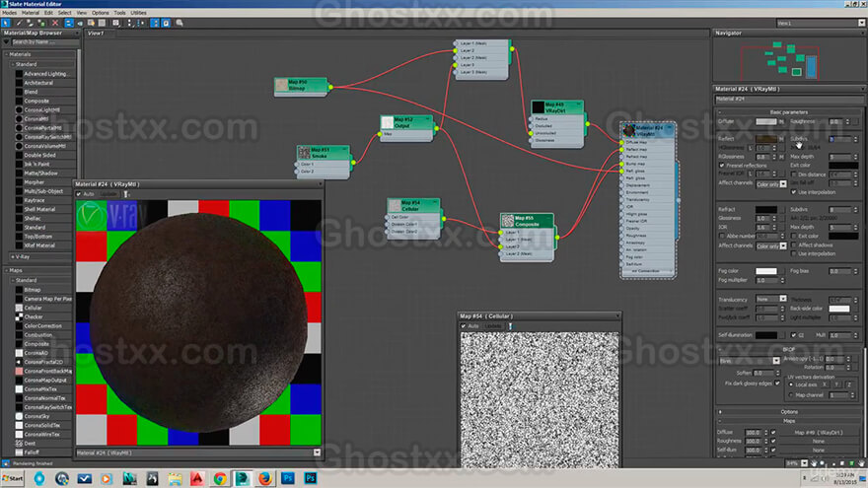The height and width of the screenshot is (488, 868).
Task: Toggle the Parameter Editor toolbar icon
Action: coord(166,23)
